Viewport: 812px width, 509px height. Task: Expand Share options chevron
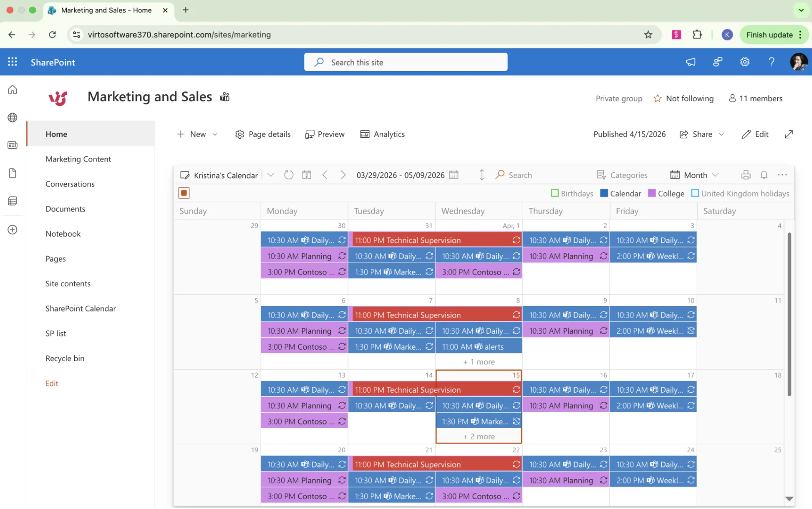click(721, 134)
